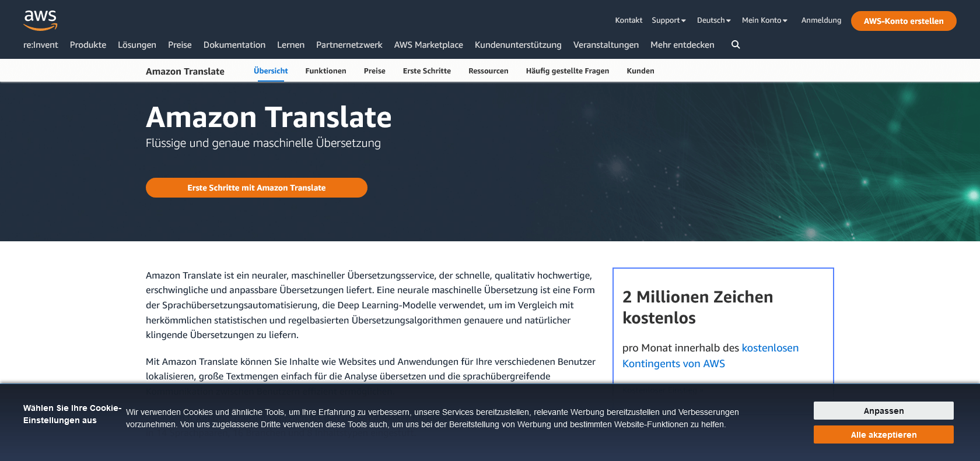Screen dimensions: 980x461
Task: Click Erste Schritte mit Amazon Translate button
Action: pos(257,188)
